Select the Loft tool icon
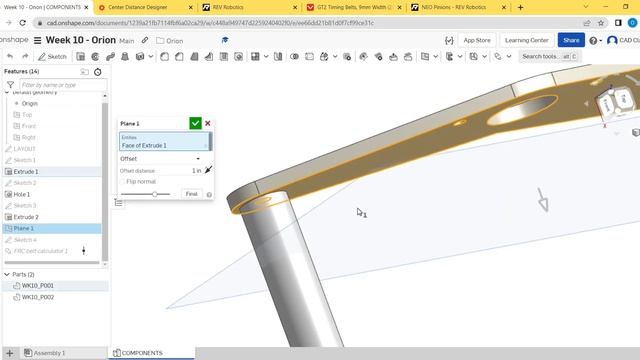Screen dimensions: 640x360 [125, 56]
